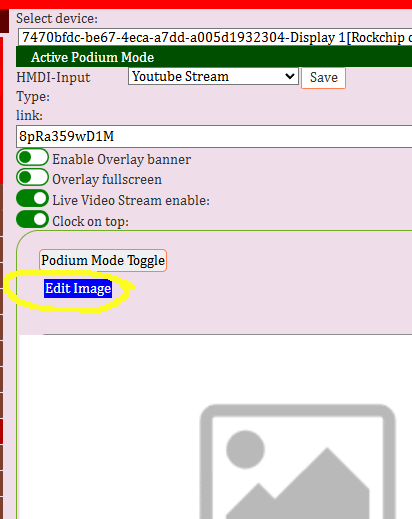Click the Save button
412x519 pixels.
tap(323, 78)
